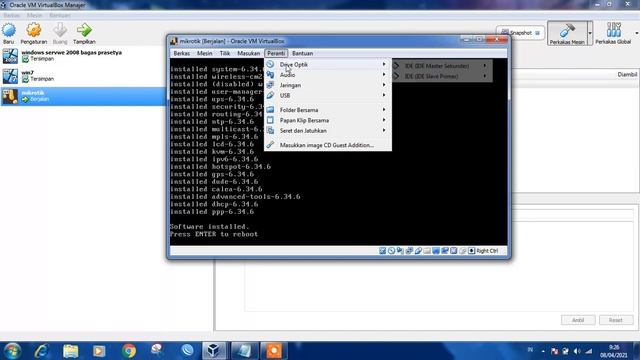Choose Folder Bersama menu entry

(328, 110)
